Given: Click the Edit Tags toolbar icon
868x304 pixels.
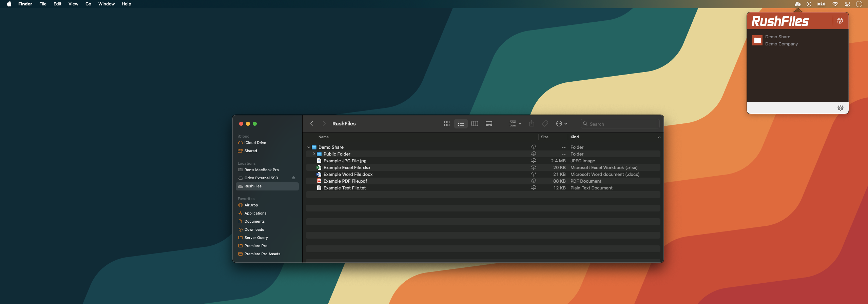Looking at the screenshot, I should click(545, 124).
